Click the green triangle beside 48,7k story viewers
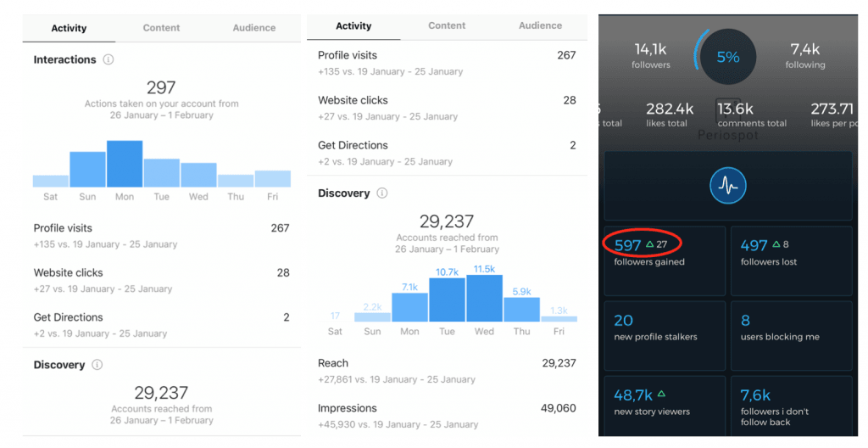 click(661, 395)
